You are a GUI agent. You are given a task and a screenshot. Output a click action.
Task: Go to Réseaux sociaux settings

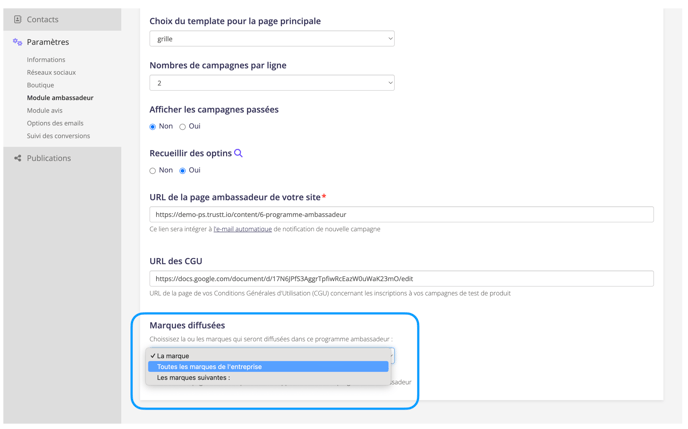51,73
